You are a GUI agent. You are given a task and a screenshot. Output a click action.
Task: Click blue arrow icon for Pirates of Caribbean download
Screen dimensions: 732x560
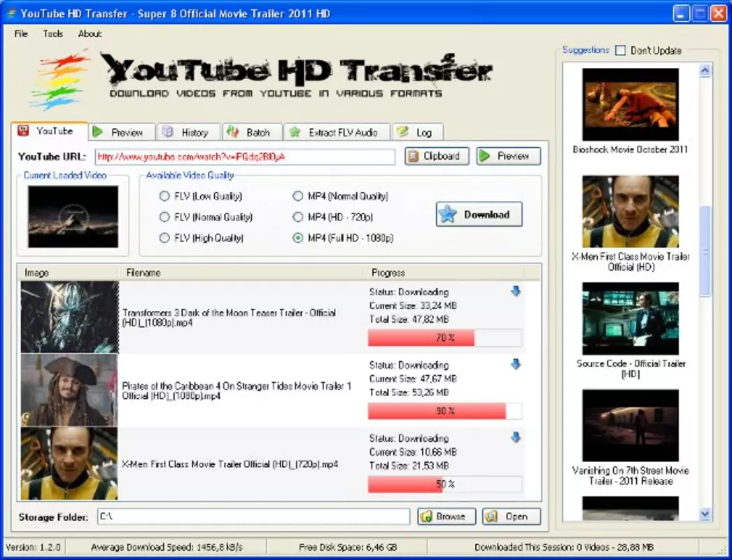(x=515, y=364)
